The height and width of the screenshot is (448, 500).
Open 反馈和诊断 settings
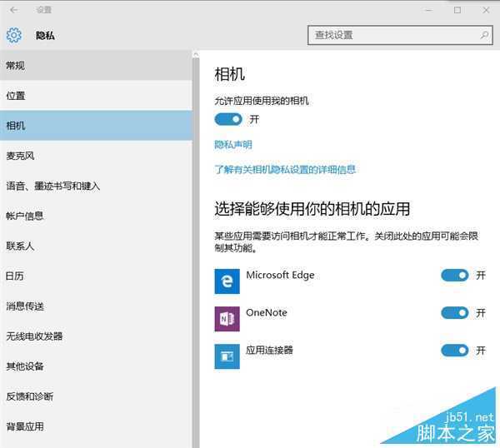96,396
